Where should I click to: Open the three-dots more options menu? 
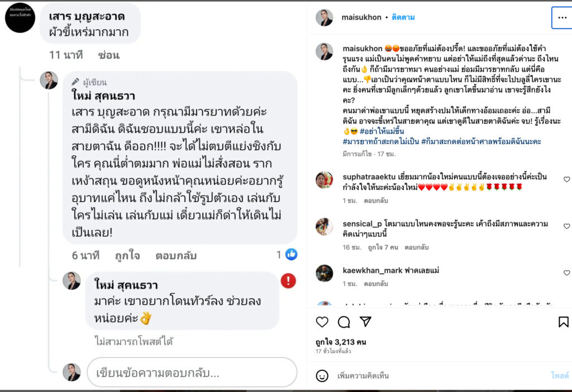click(x=562, y=17)
